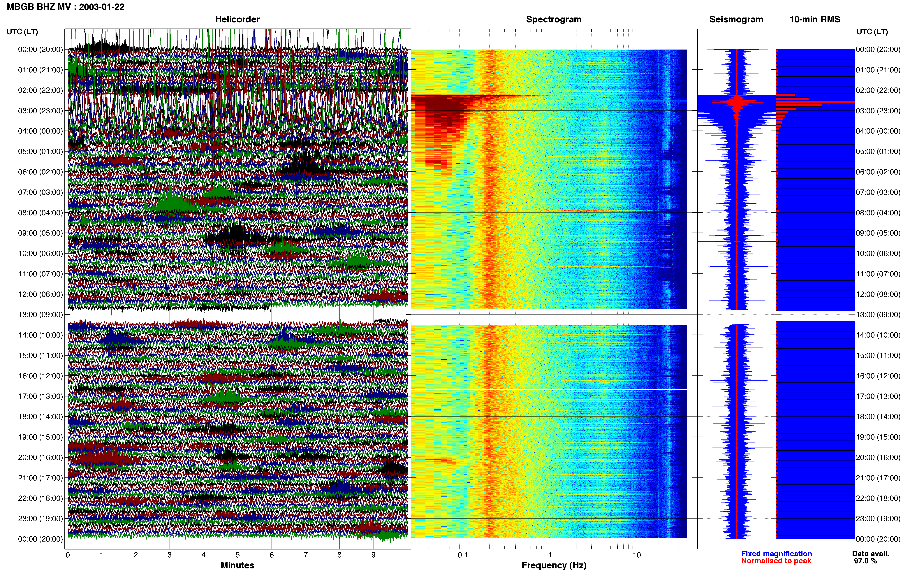Click the left '13:00 (09:00)' time label

(41, 315)
